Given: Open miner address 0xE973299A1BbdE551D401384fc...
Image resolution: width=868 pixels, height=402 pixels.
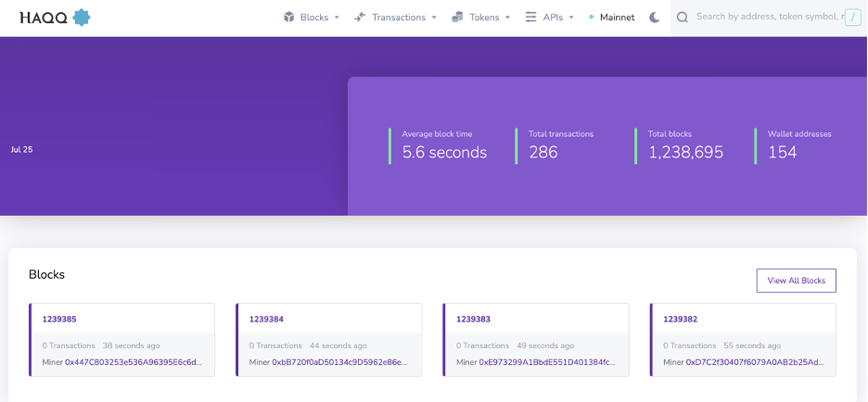Looking at the screenshot, I should tap(547, 362).
